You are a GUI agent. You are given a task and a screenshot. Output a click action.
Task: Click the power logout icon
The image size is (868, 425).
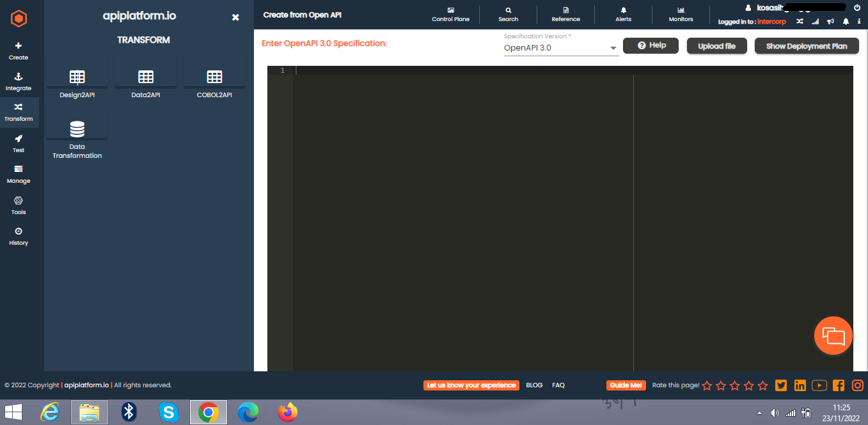pos(857,8)
